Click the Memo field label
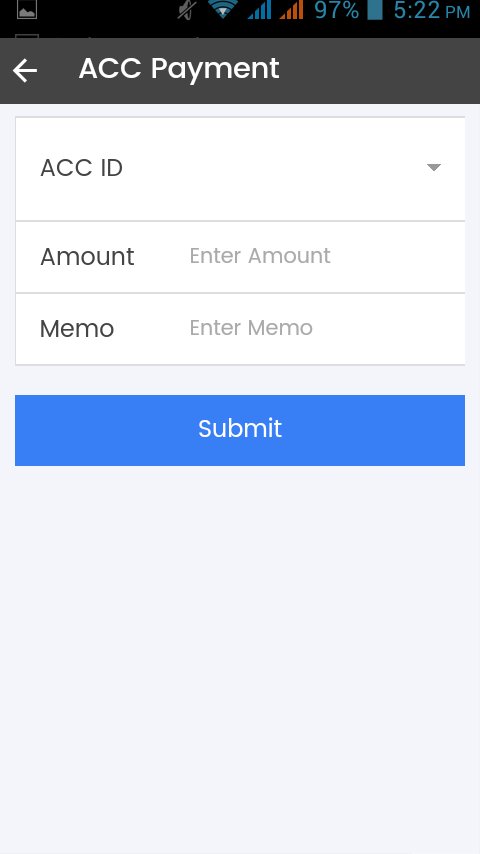 point(77,328)
